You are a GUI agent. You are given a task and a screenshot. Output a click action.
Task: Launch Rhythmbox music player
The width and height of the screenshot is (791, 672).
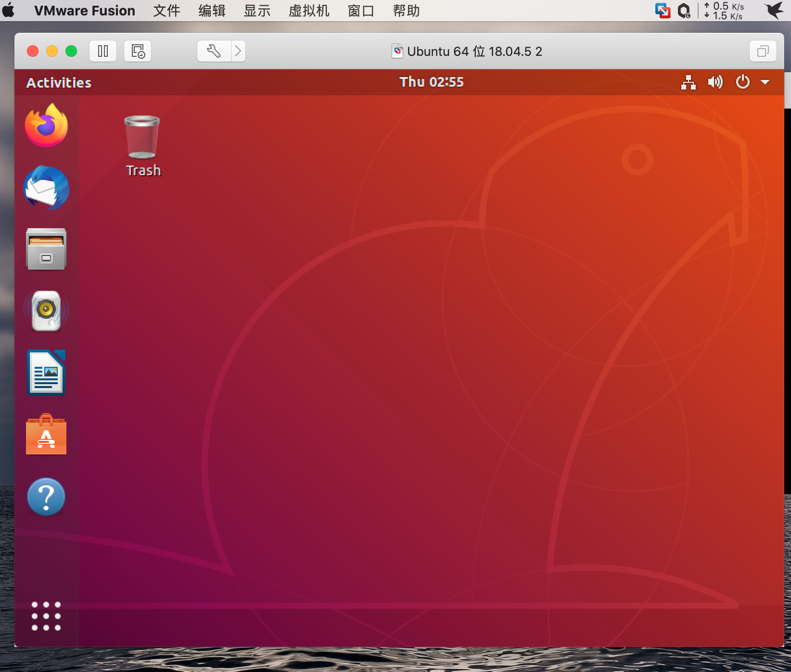tap(46, 310)
